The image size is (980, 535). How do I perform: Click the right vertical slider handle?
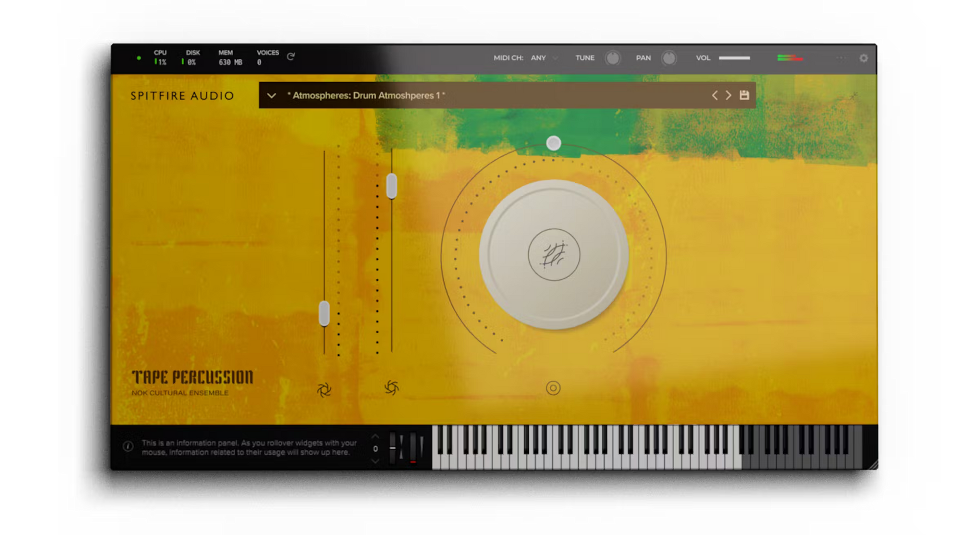[x=391, y=186]
